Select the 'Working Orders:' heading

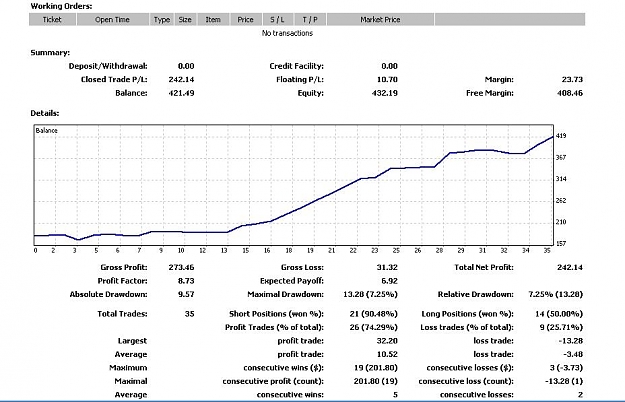pos(61,6)
